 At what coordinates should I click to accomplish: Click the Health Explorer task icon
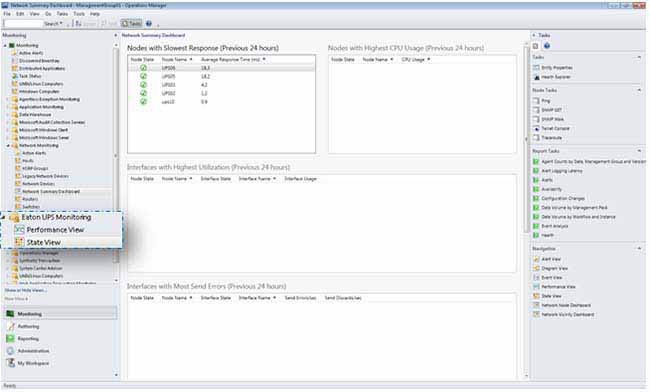(x=536, y=77)
